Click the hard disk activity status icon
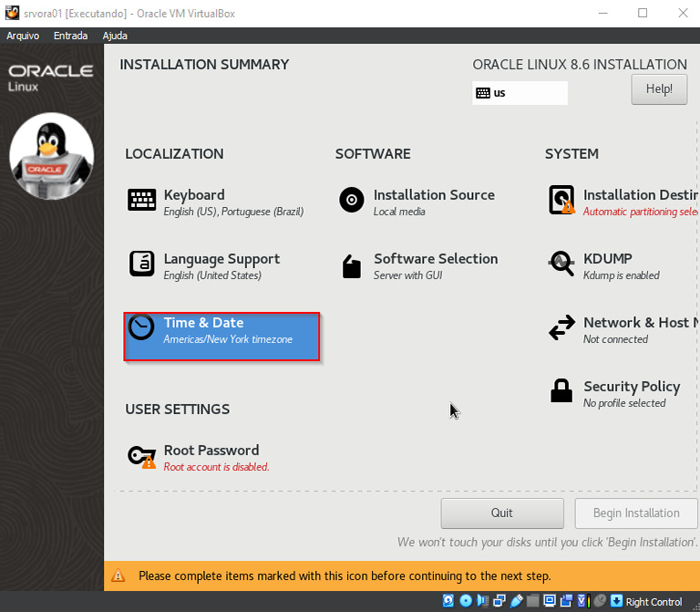The image size is (700, 612). [x=448, y=601]
